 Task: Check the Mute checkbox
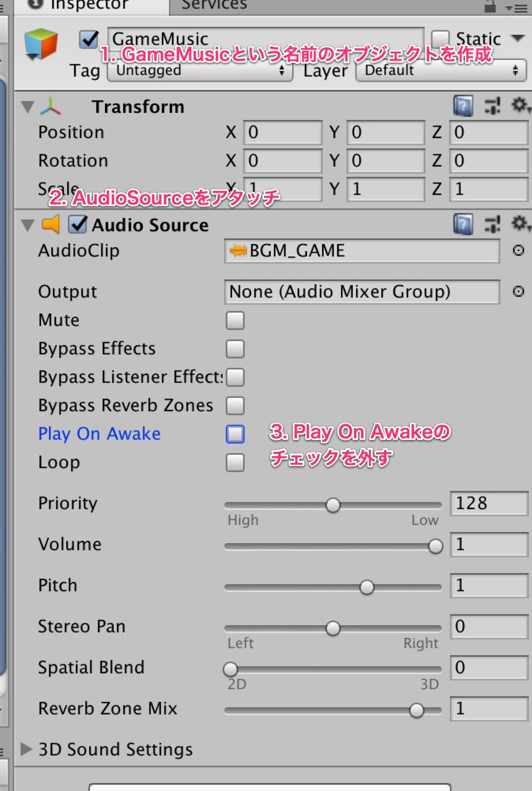(235, 320)
